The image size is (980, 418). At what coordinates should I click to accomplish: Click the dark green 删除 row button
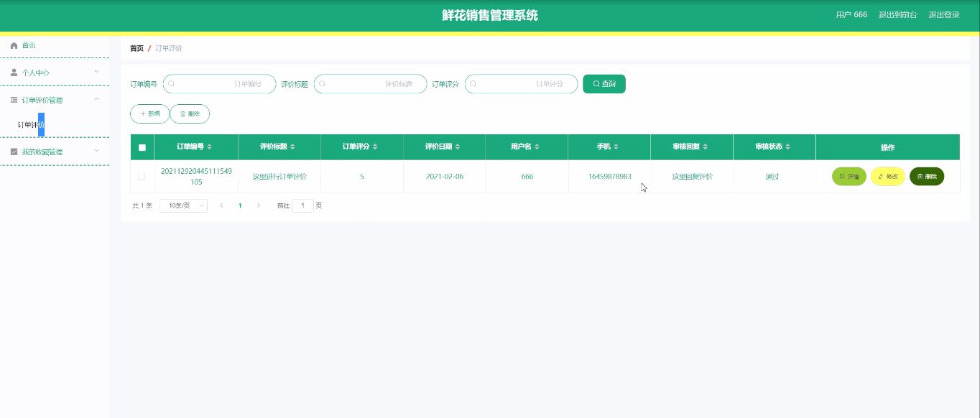[x=927, y=176]
